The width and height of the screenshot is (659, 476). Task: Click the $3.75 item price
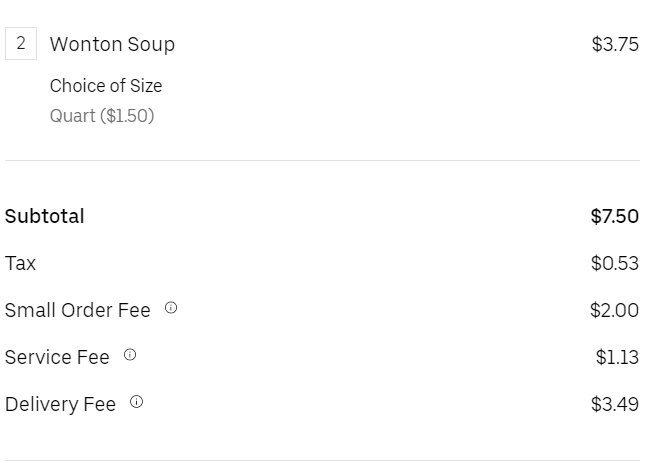tap(615, 44)
